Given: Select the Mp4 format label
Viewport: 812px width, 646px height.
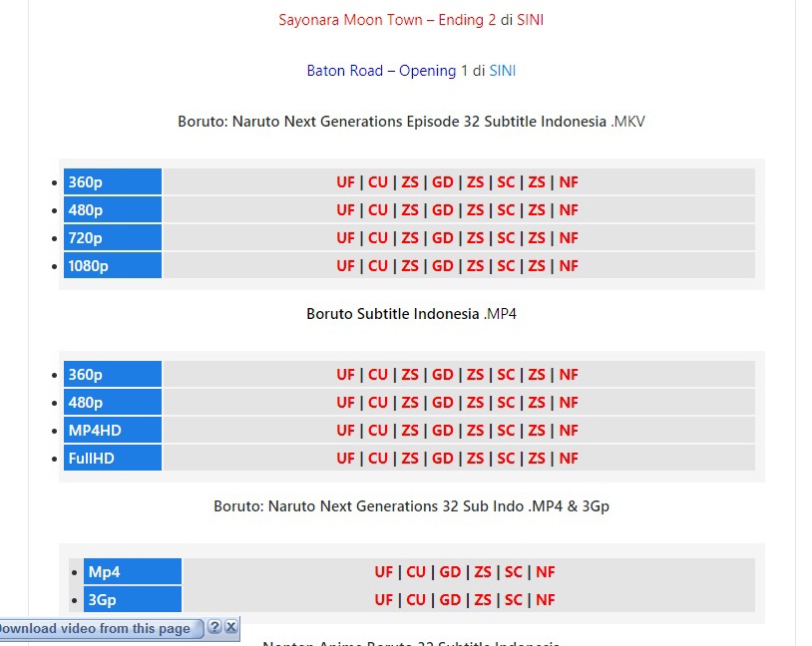Looking at the screenshot, I should click(133, 572).
